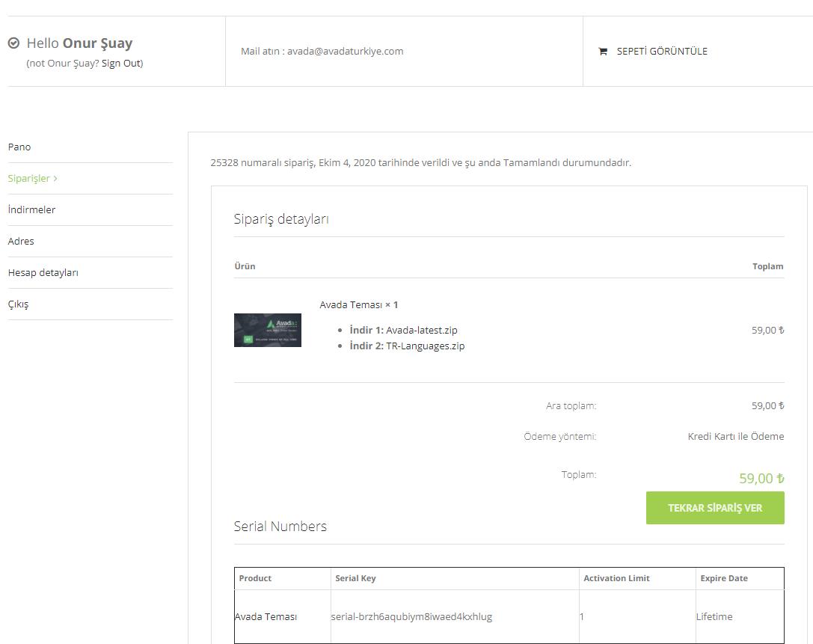Screen dimensions: 813x644
Task: Click the Hello Onur Şuay greeting
Action: pyautogui.click(x=79, y=43)
